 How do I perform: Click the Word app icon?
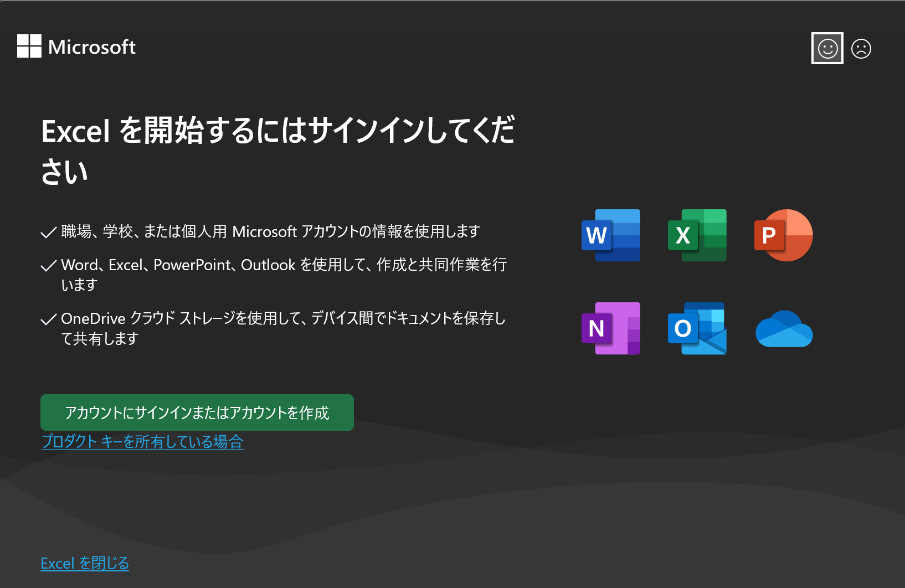(x=611, y=235)
